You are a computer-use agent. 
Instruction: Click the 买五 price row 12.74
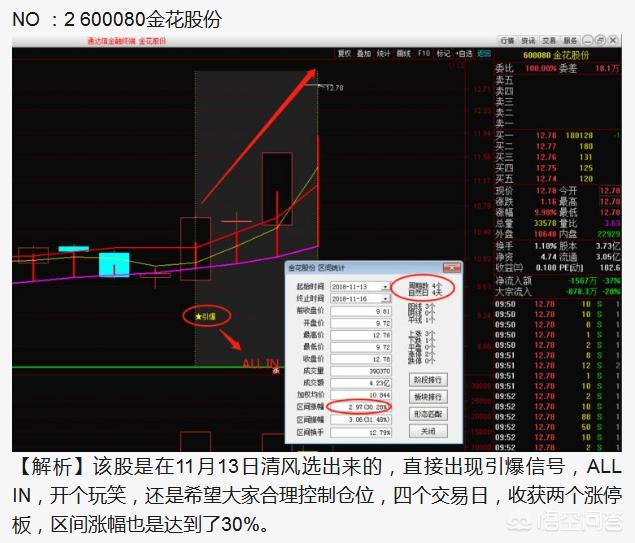coord(558,179)
